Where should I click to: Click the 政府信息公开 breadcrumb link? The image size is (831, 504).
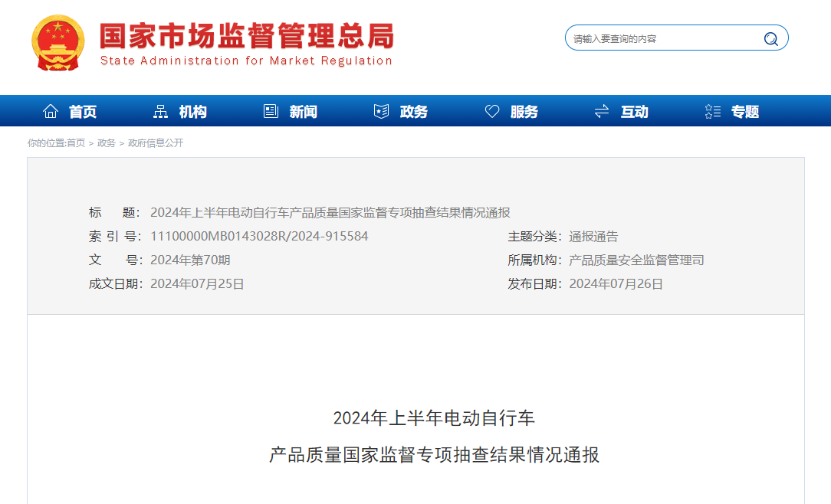click(x=156, y=143)
